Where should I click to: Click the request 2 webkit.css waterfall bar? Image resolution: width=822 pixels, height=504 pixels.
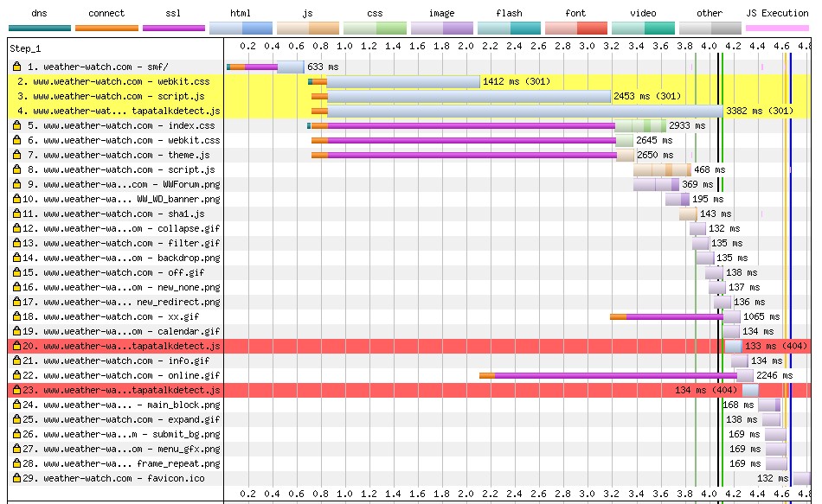point(395,81)
